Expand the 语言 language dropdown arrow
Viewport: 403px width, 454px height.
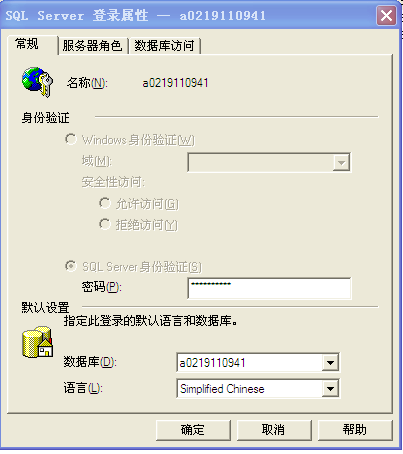[330, 388]
